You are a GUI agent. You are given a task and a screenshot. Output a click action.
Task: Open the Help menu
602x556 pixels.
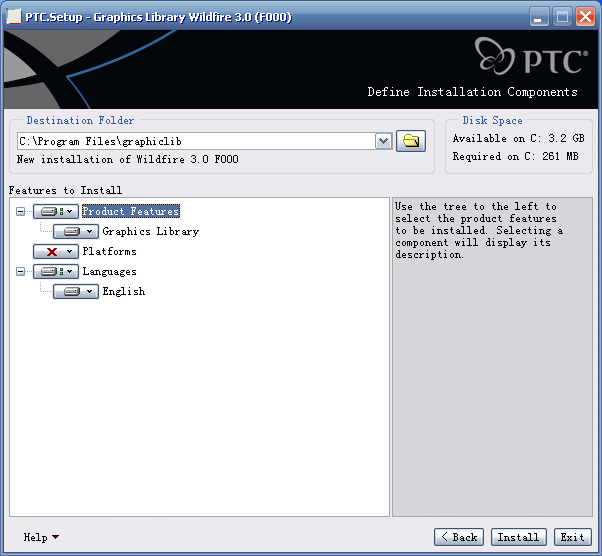tap(40, 537)
